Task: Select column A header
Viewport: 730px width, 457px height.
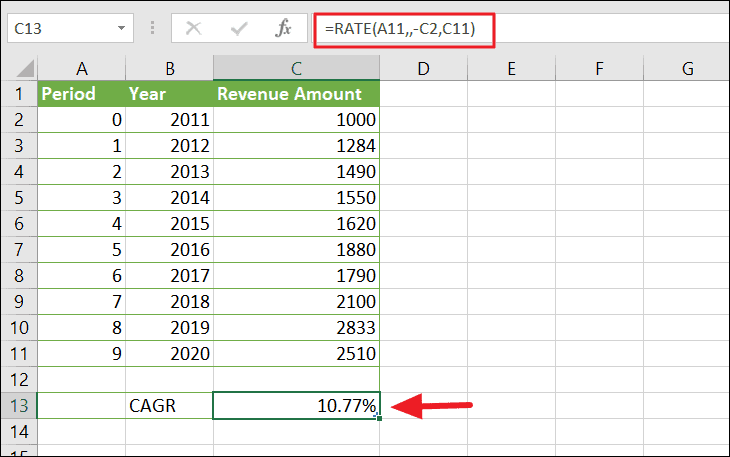Action: coord(81,68)
